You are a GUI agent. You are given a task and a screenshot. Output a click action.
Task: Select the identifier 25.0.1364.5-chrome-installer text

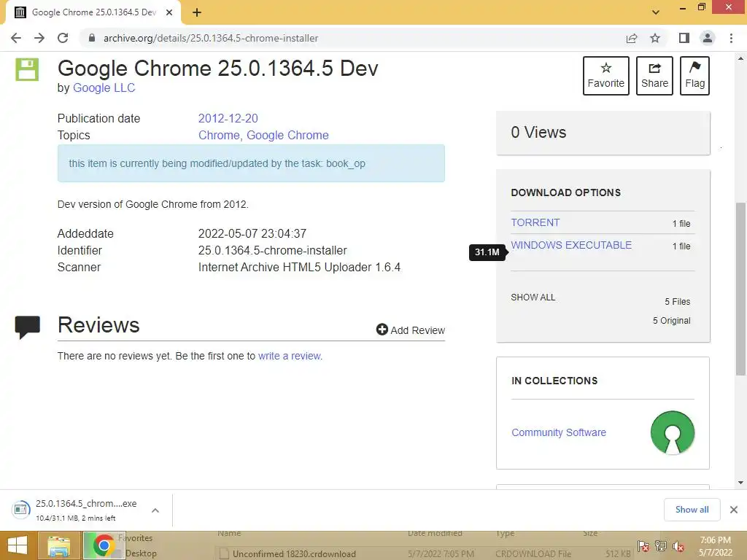[x=273, y=251]
